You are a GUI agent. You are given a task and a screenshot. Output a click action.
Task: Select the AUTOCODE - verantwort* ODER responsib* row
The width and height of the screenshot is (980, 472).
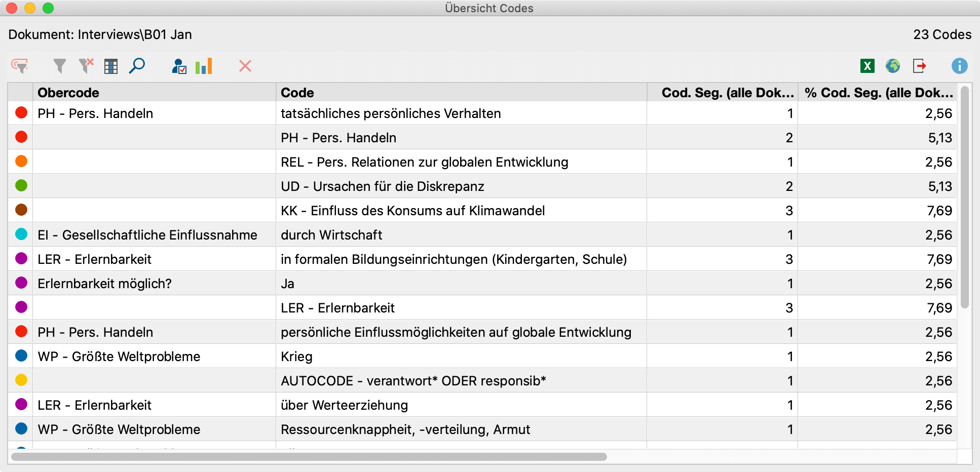(x=413, y=380)
